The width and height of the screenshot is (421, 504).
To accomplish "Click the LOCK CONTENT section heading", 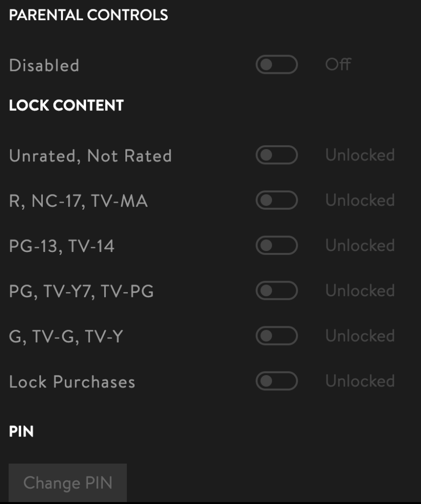I will pyautogui.click(x=66, y=106).
